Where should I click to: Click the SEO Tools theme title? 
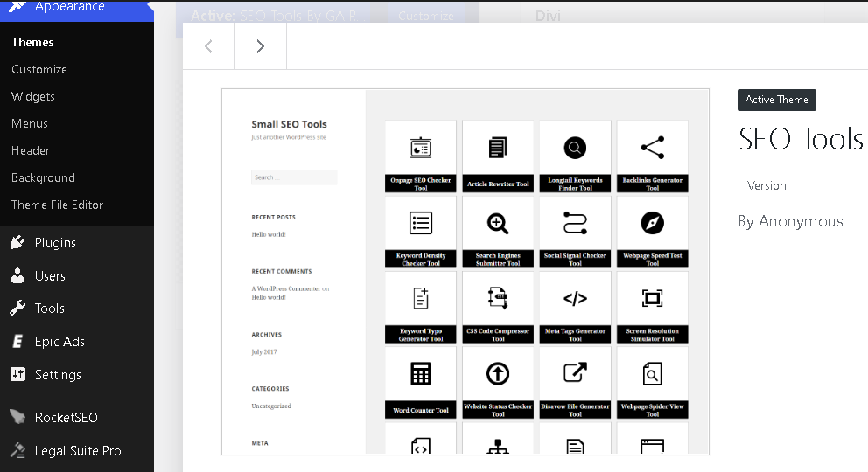(x=801, y=139)
